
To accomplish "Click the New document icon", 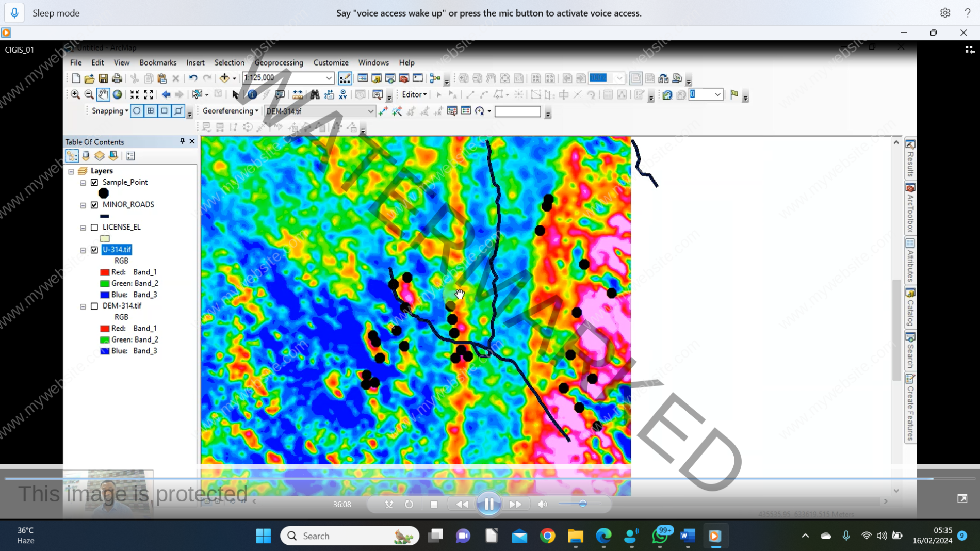I will (76, 78).
